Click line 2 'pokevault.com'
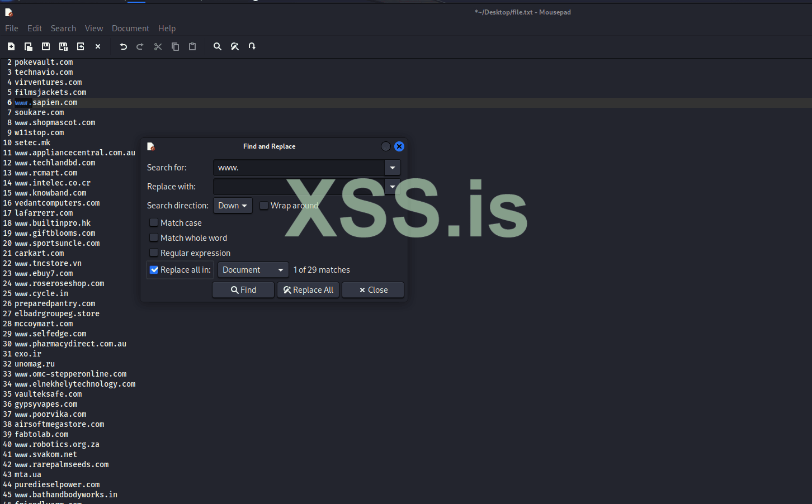 pos(44,62)
